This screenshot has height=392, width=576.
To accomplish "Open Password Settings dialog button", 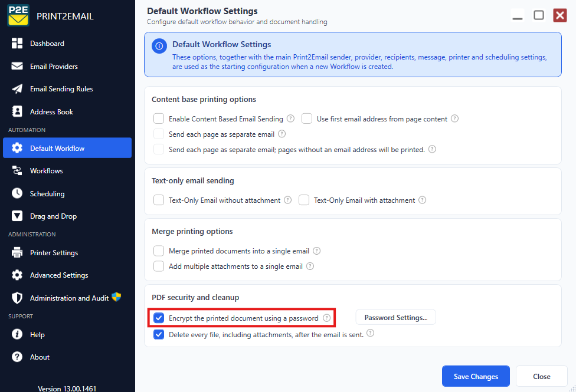I will (x=395, y=318).
